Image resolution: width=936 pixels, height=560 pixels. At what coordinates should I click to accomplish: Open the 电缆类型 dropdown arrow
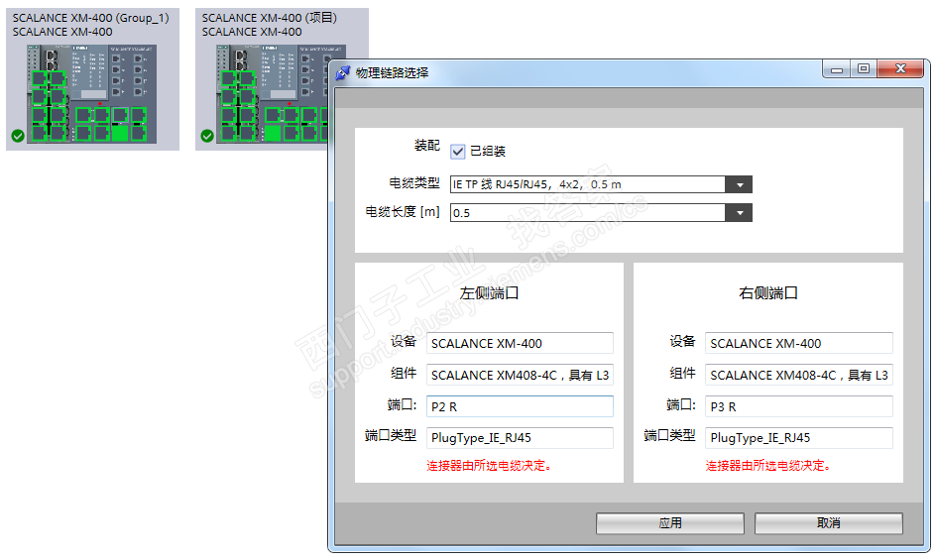tap(739, 184)
